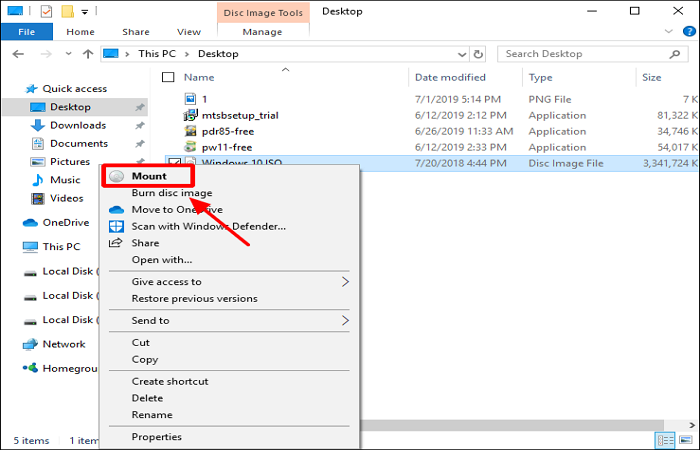Click the Downloads arrow icon in sidebar

click(x=38, y=125)
